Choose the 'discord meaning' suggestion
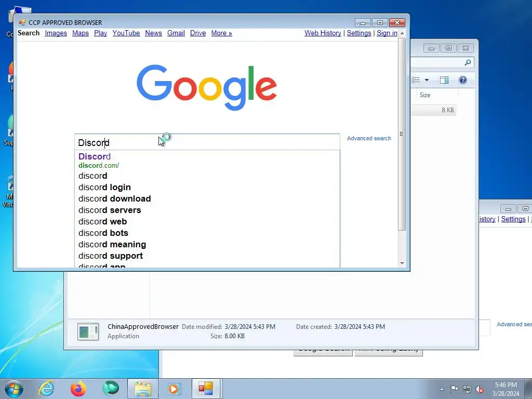 point(207,244)
